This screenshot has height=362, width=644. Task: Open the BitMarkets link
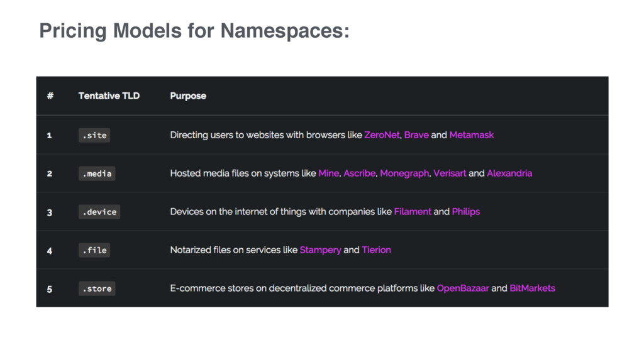pyautogui.click(x=532, y=288)
